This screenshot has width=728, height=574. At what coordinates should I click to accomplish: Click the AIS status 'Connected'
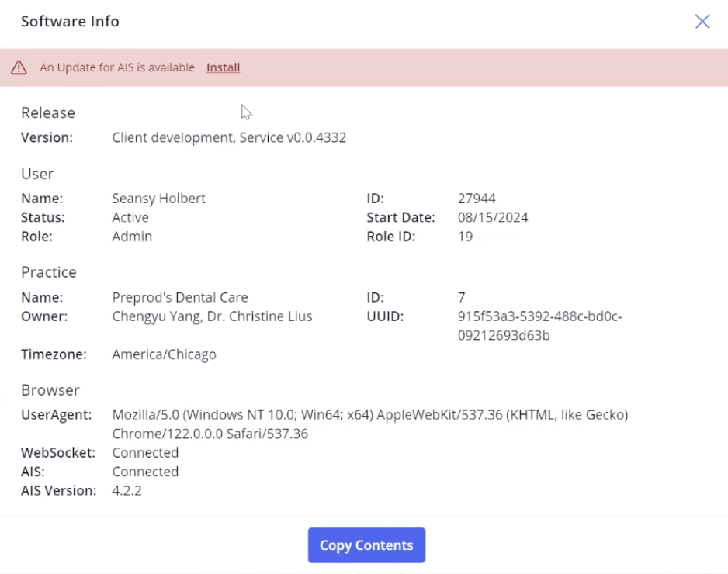click(x=145, y=472)
